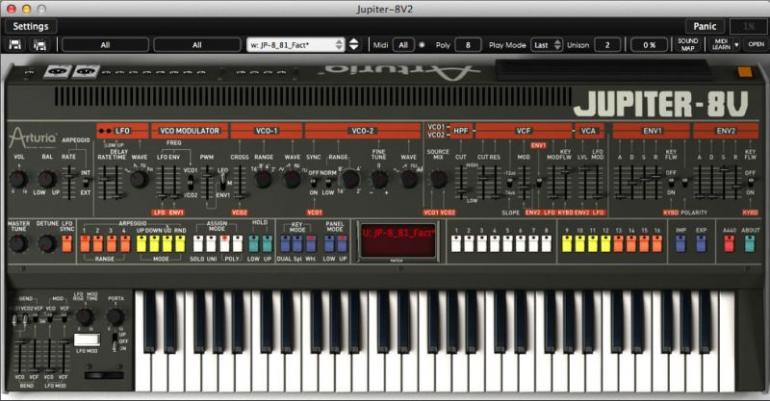This screenshot has height=401, width=770.
Task: Open the second All category filter dropdown
Action: [197, 45]
